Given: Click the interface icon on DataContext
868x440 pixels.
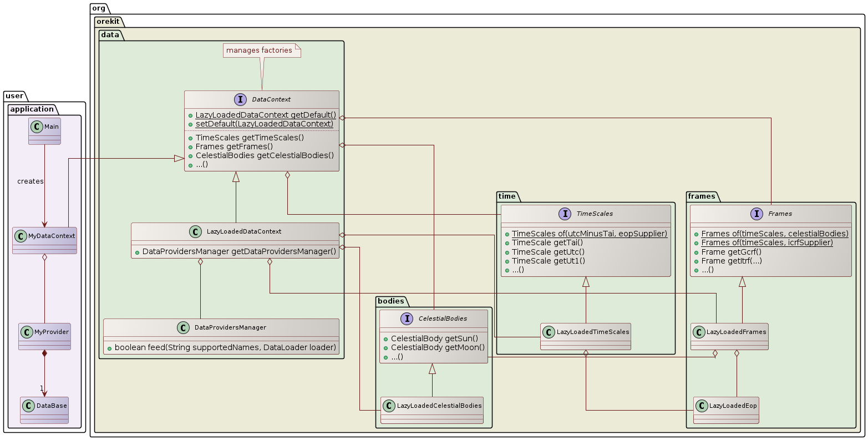Looking at the screenshot, I should click(x=241, y=99).
